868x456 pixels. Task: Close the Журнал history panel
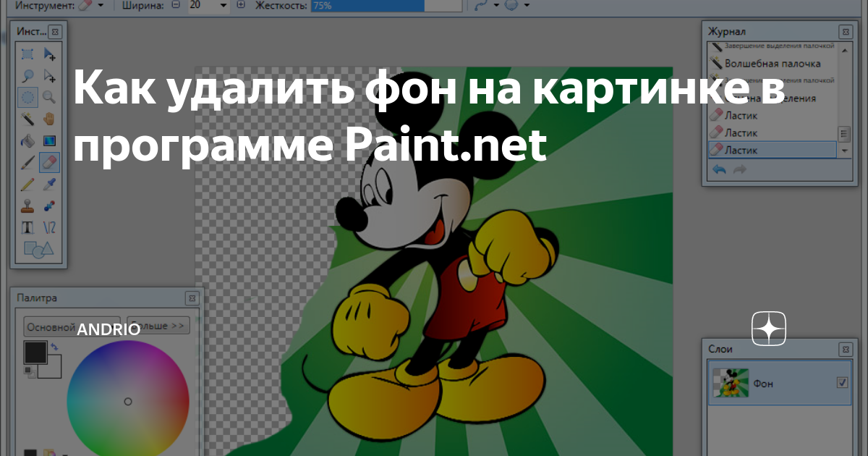tap(845, 32)
